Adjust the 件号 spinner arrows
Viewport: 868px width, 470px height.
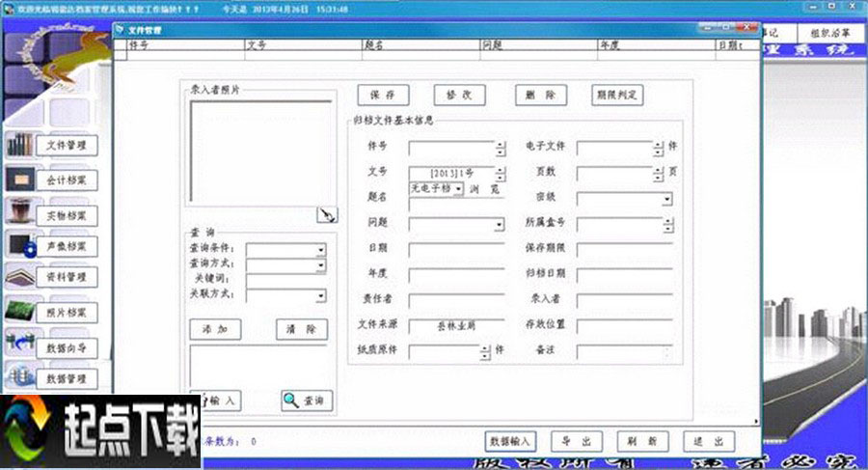tap(501, 148)
